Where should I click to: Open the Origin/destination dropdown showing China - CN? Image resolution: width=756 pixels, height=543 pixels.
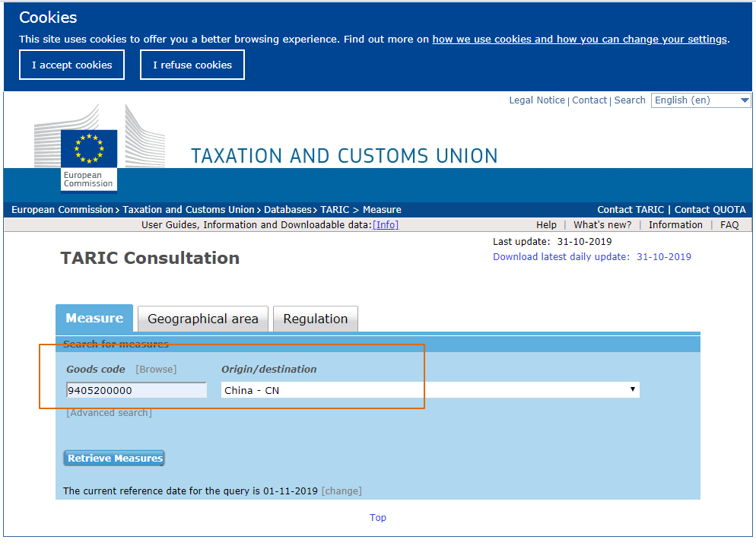430,390
